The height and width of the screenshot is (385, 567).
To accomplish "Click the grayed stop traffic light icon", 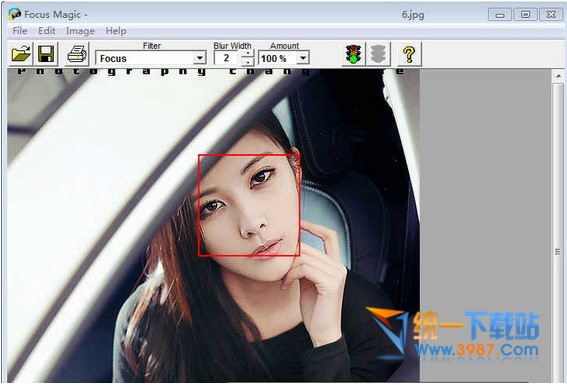I will click(x=378, y=54).
